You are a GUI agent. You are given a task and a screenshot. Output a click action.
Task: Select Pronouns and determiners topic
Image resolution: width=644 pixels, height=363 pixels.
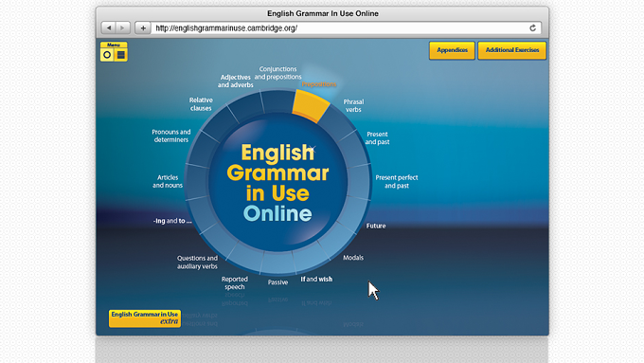point(171,136)
